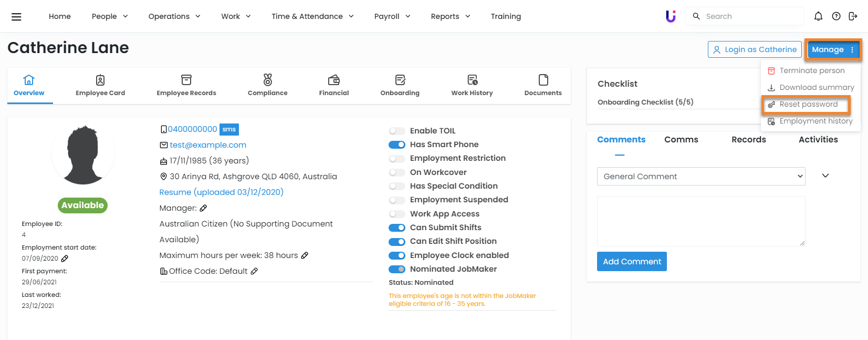
Task: Open the Resume uploaded link
Action: (221, 192)
